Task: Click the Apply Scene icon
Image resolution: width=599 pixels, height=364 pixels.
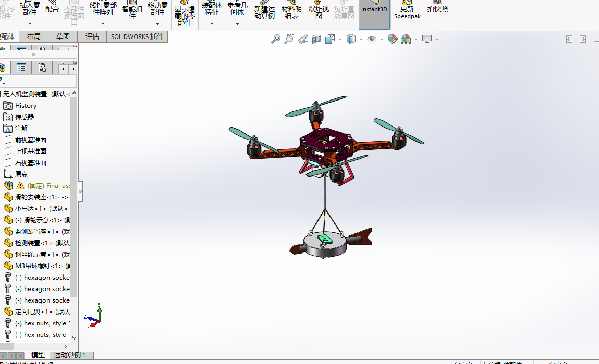Action: 406,39
